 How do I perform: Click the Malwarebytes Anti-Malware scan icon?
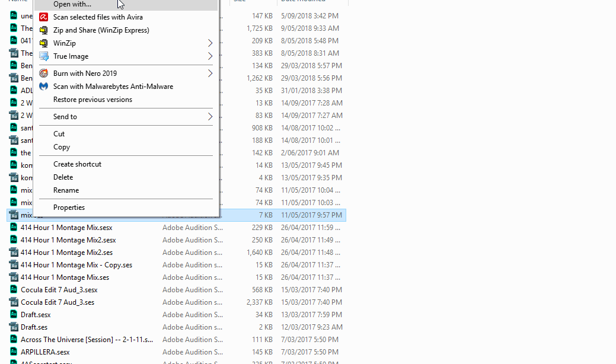click(44, 87)
